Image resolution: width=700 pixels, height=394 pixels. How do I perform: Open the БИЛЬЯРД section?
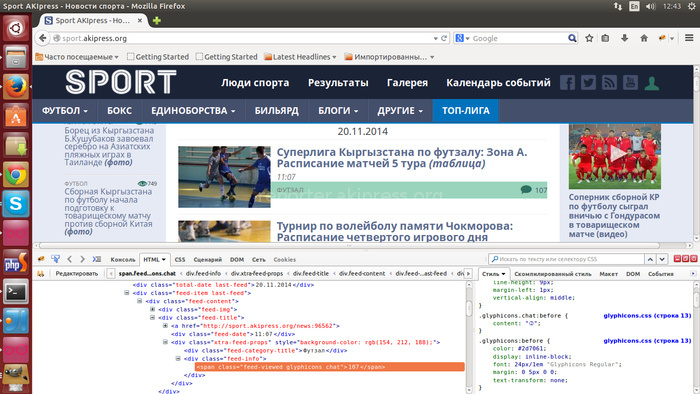click(276, 111)
